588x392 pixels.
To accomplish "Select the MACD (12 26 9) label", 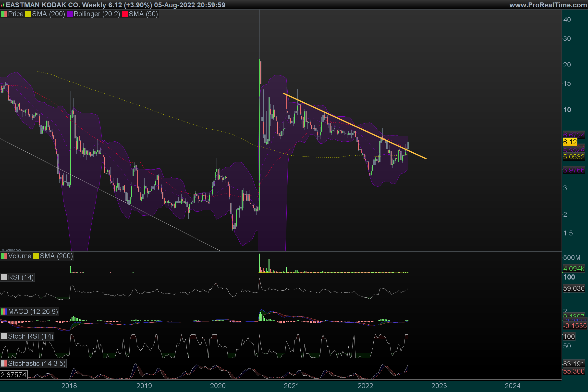I will coord(33,311).
